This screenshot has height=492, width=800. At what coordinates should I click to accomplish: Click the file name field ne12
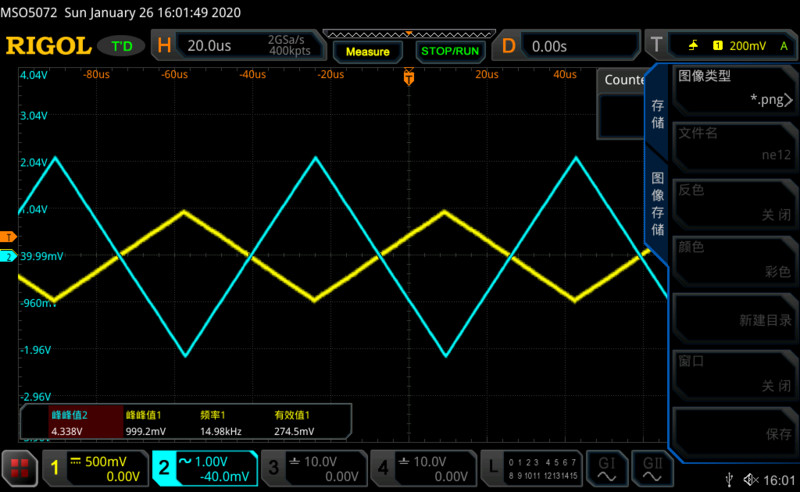[x=734, y=145]
